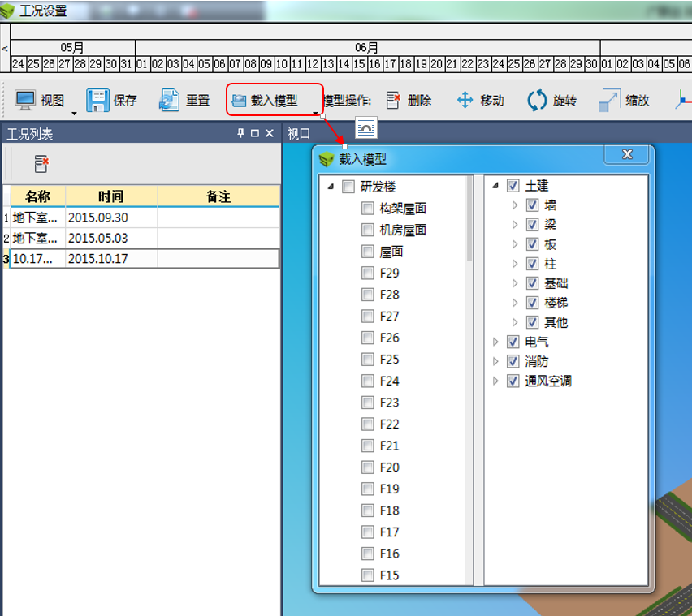Check the F15 floor checkbox

click(368, 575)
